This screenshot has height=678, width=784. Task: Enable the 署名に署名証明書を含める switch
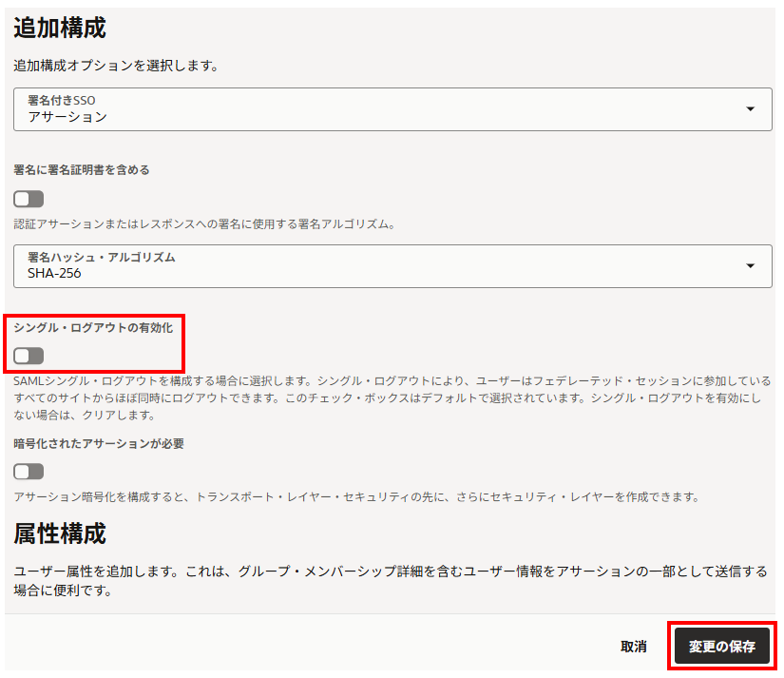(29, 199)
